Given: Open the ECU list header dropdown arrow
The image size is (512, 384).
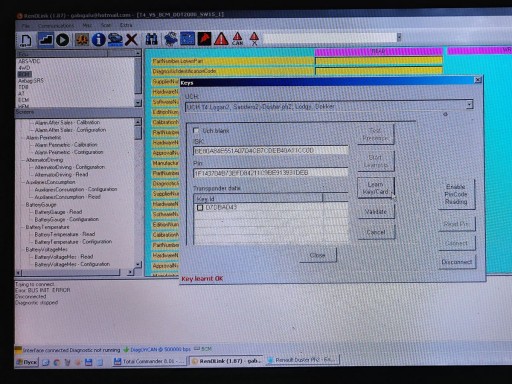Looking at the screenshot, I should 138,53.
